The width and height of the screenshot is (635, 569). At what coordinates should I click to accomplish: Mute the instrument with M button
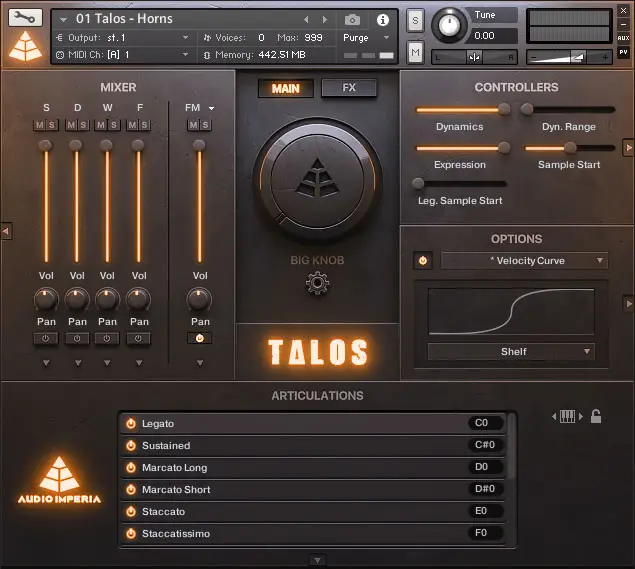(x=415, y=52)
